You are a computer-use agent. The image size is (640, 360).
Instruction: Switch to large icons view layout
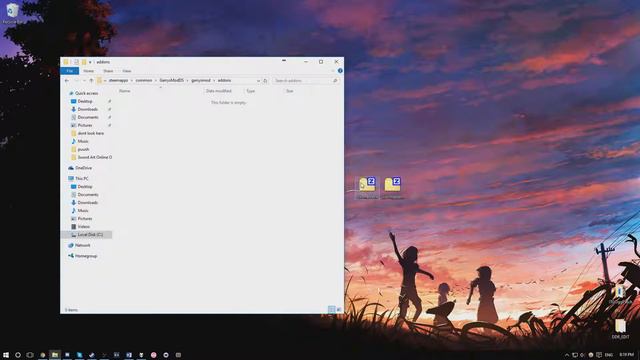(339, 310)
